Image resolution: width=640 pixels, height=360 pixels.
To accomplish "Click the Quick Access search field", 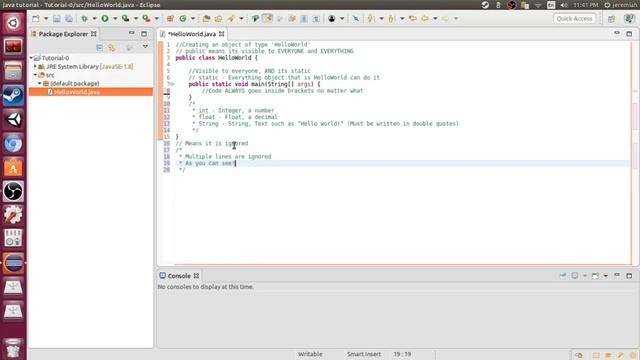I will point(574,19).
